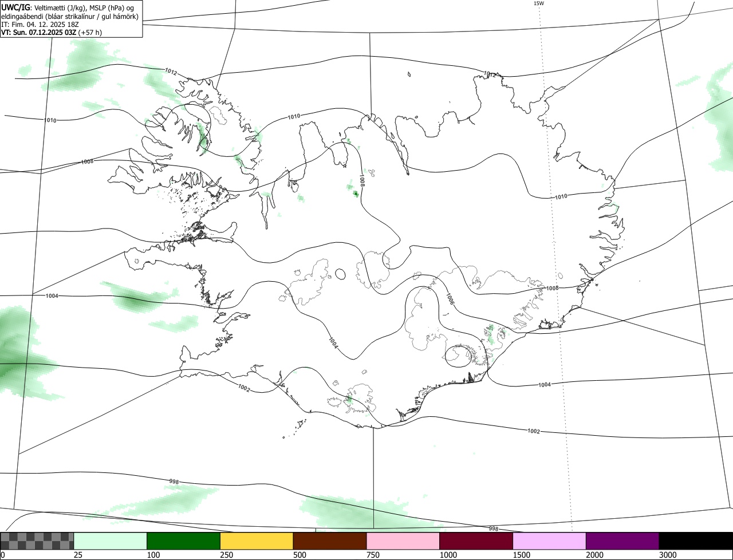Click the "1006" isobar label
733x560 pixels.
tap(450, 299)
